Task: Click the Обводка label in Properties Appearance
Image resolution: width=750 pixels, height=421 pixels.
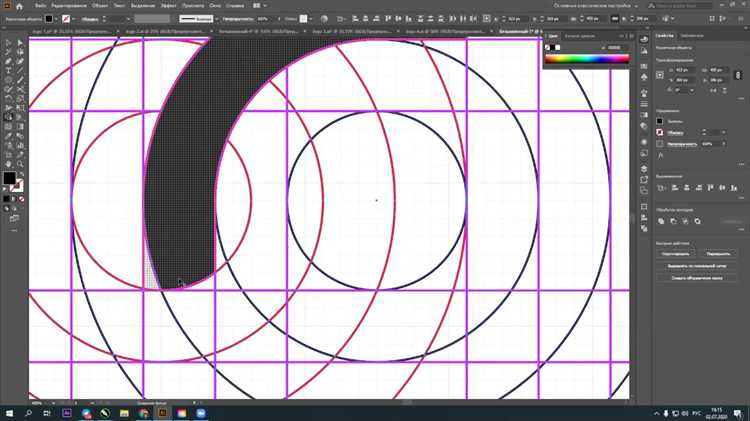Action: [x=675, y=133]
